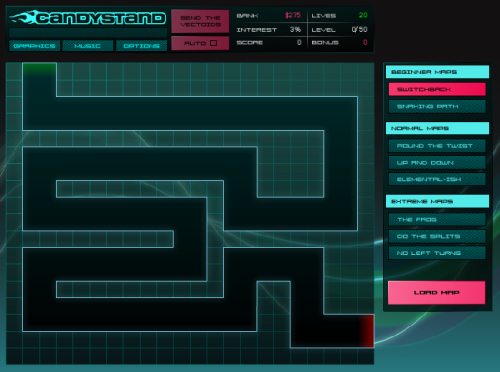Open the Music settings tab
500x372 pixels.
point(88,46)
